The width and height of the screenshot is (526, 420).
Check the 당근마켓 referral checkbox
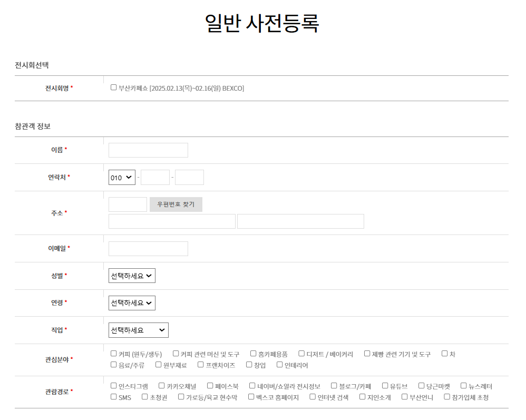pos(421,385)
